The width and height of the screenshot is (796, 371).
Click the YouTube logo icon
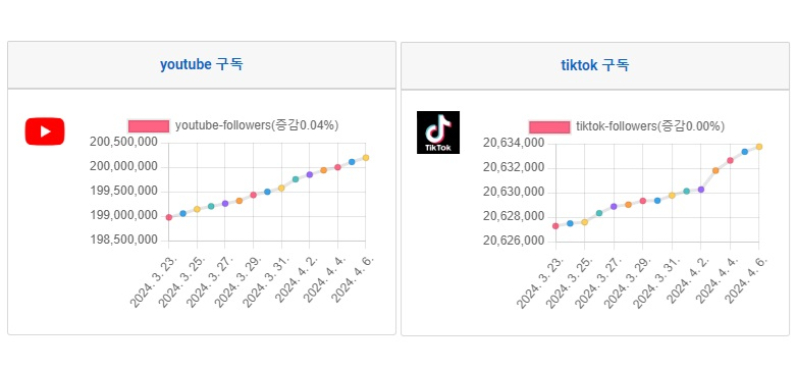coord(45,131)
